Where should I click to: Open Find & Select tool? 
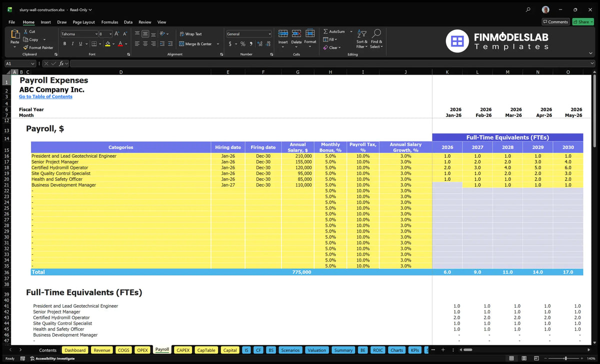pyautogui.click(x=377, y=38)
